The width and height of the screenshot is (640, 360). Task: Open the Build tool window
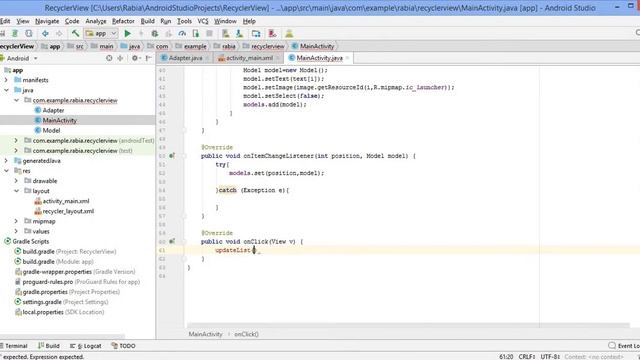click(49, 346)
